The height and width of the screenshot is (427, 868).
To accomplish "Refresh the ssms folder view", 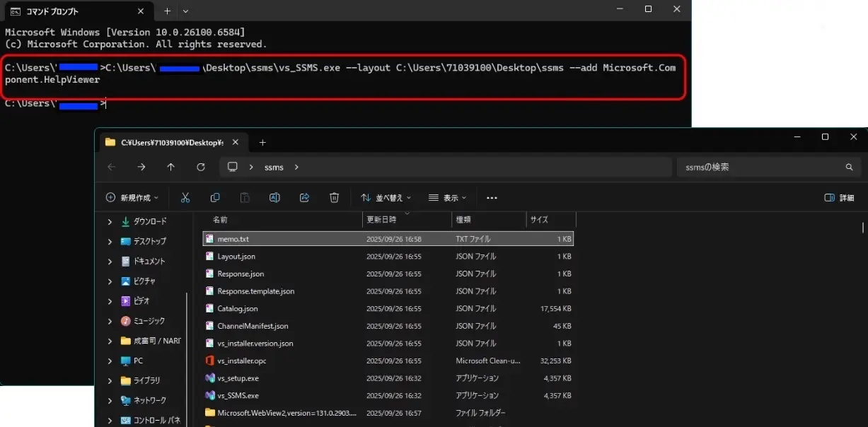I will (200, 167).
